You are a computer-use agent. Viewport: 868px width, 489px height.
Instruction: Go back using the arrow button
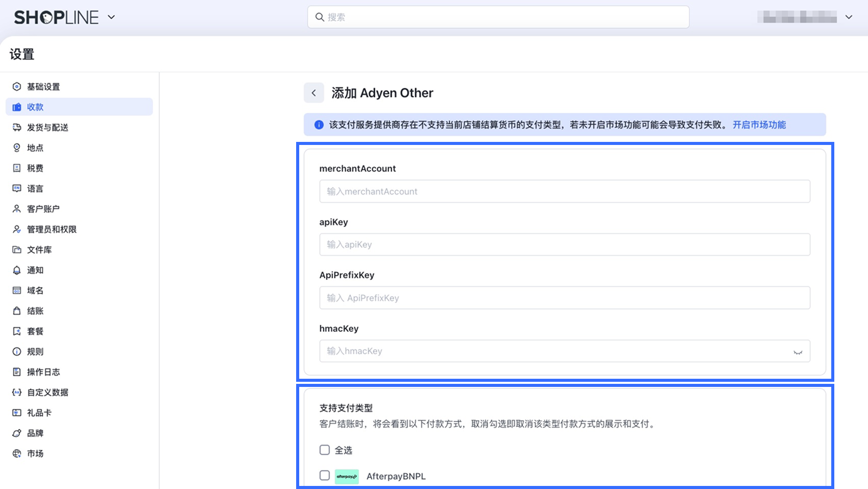click(314, 93)
